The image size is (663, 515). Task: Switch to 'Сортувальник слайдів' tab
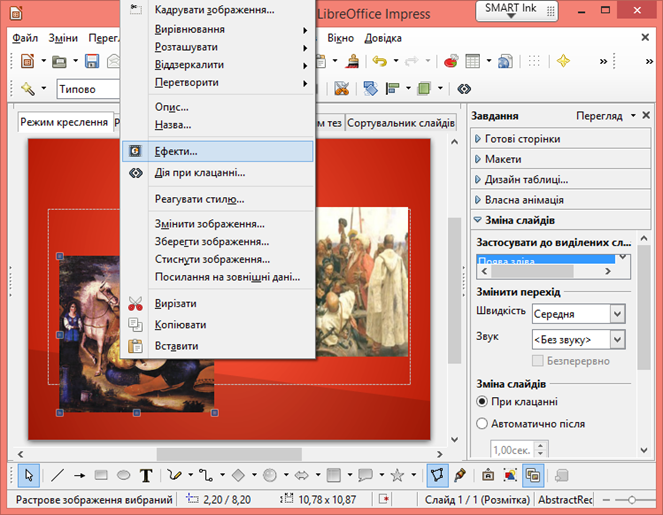tap(400, 123)
